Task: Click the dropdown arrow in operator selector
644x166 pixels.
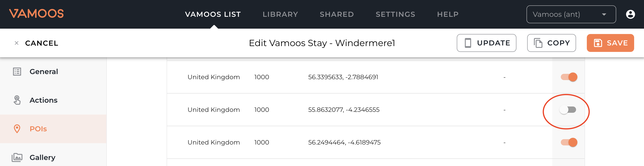Action: 604,15
